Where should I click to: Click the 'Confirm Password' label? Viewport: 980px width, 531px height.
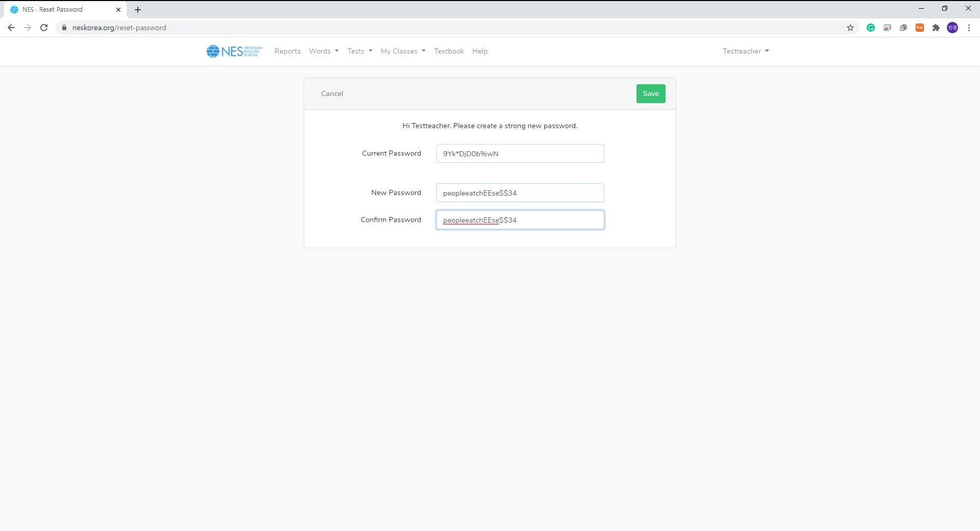point(391,220)
